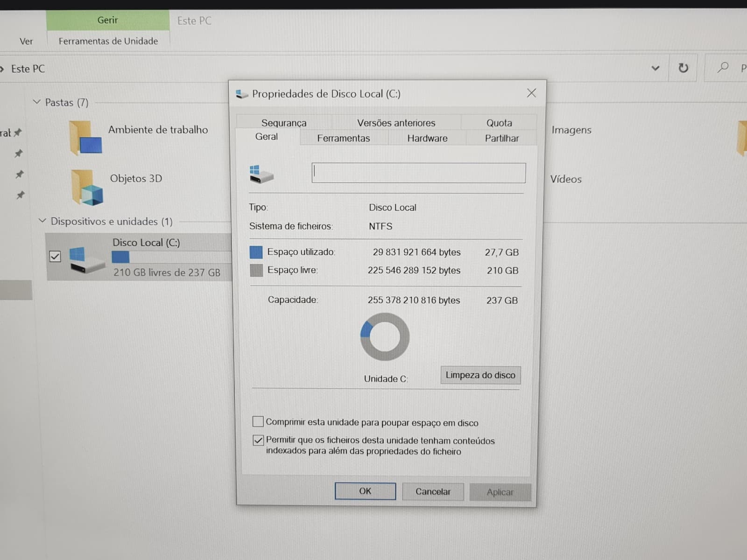Screen dimensions: 747x560
Task: Toggle the Disco Local (C:) selection checkbox
Action: click(x=55, y=257)
